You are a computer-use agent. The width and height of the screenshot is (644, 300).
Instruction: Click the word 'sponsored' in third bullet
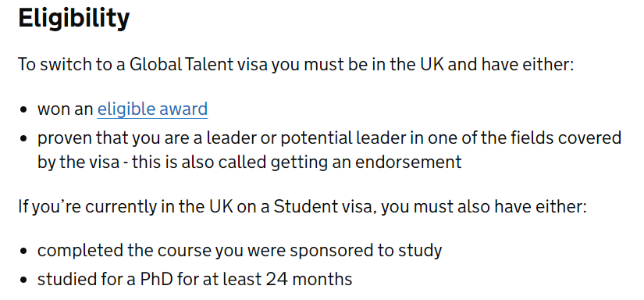[x=333, y=251]
